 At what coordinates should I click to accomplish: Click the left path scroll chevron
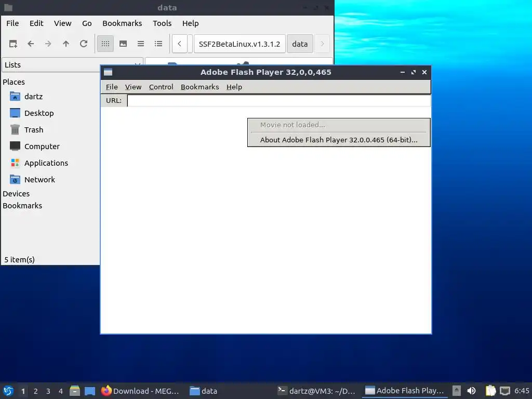click(179, 44)
